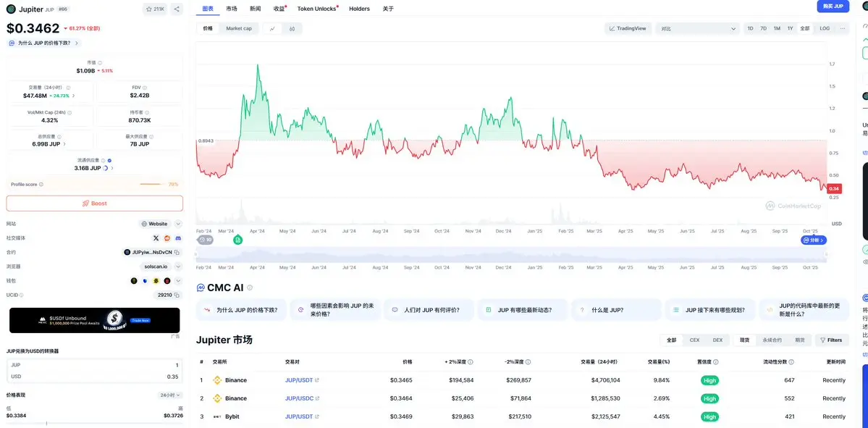Viewport: 868px width, 428px height.
Task: Click the JUP amount field in converter
Action: (x=95, y=366)
